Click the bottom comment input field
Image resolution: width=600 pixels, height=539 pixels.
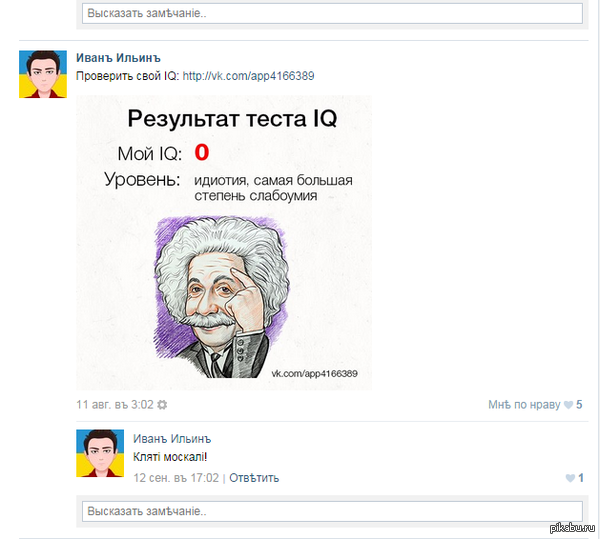tap(332, 511)
